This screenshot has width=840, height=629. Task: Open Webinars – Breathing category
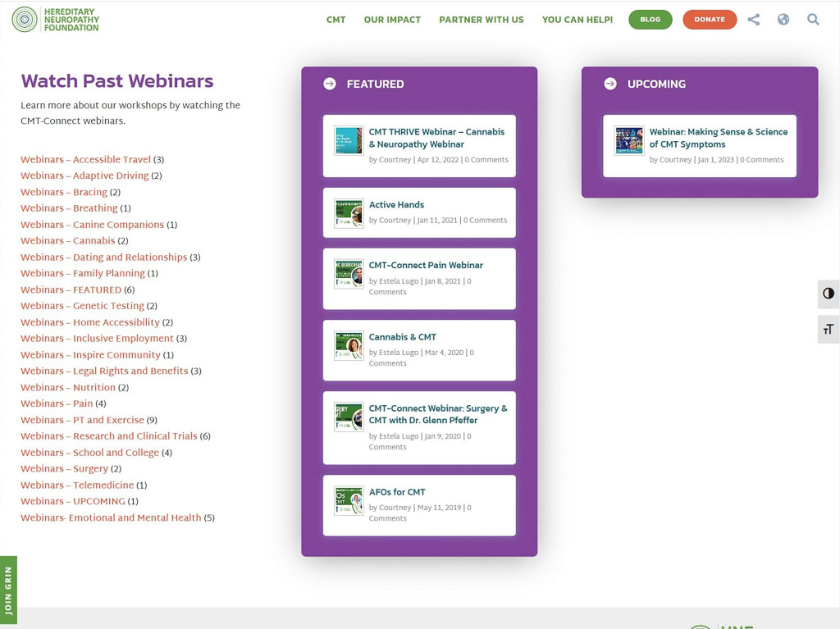pos(69,207)
